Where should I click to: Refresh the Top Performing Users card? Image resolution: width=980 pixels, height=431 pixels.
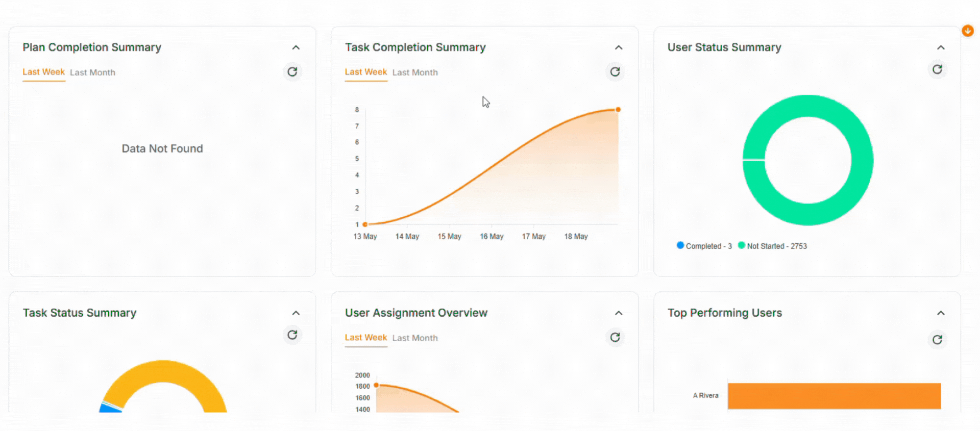[x=937, y=340]
